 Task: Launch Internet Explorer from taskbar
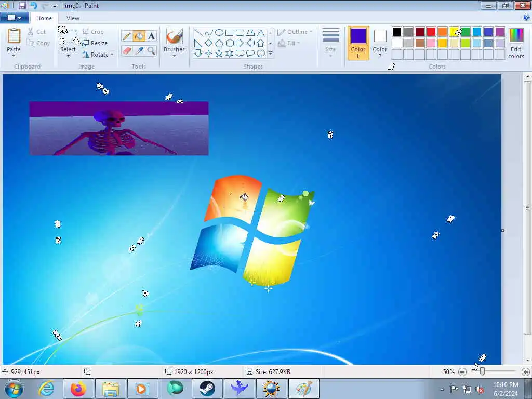click(x=46, y=389)
